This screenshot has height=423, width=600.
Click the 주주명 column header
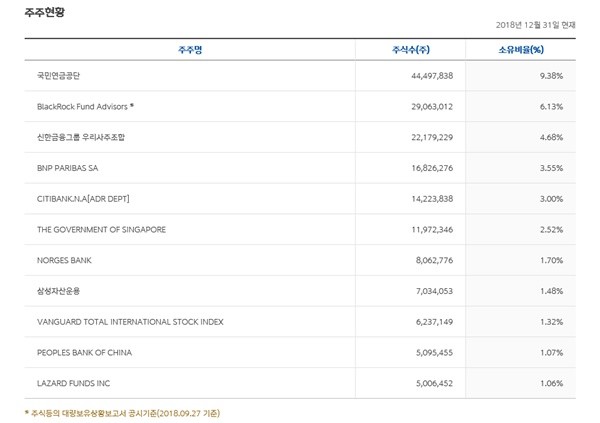point(190,50)
